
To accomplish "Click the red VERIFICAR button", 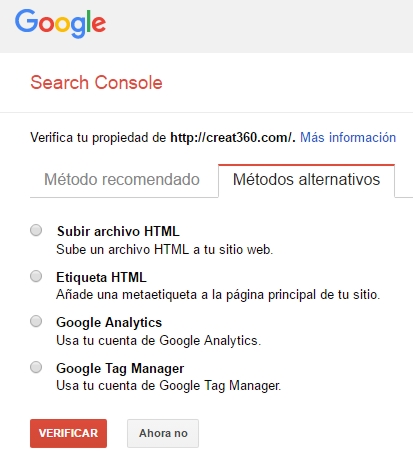I will [x=68, y=433].
